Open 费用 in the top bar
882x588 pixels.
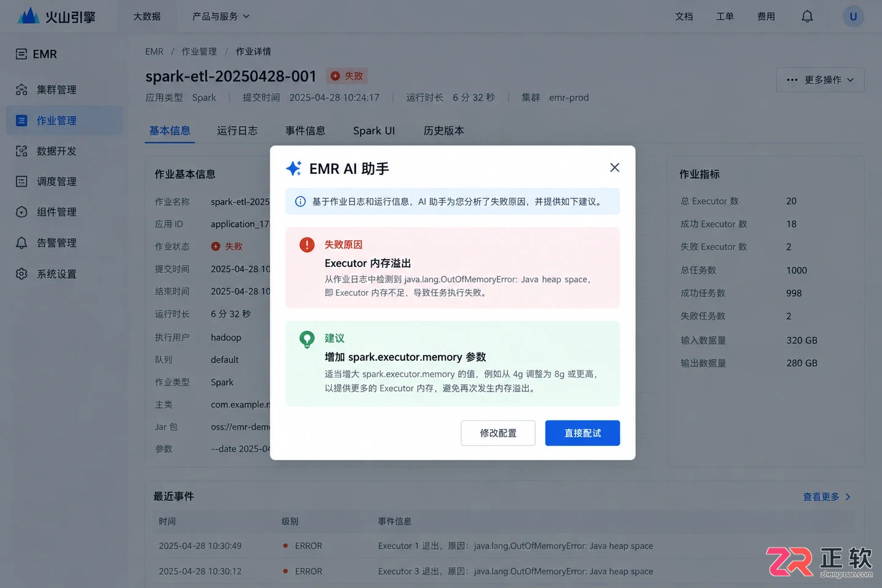pos(766,17)
